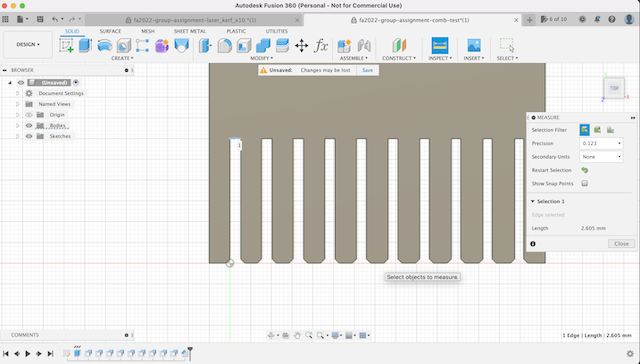
Task: Select the Revolve tool
Action: tap(105, 46)
